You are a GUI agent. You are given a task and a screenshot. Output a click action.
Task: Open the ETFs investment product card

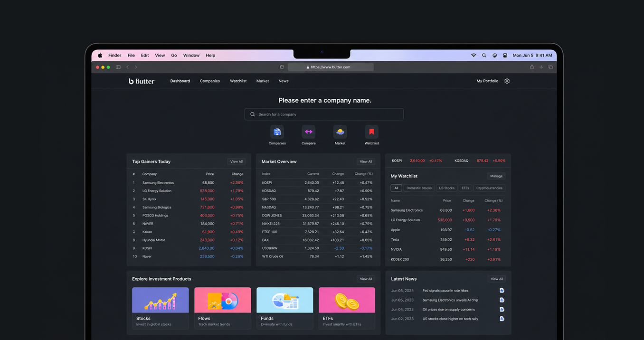pos(347,308)
